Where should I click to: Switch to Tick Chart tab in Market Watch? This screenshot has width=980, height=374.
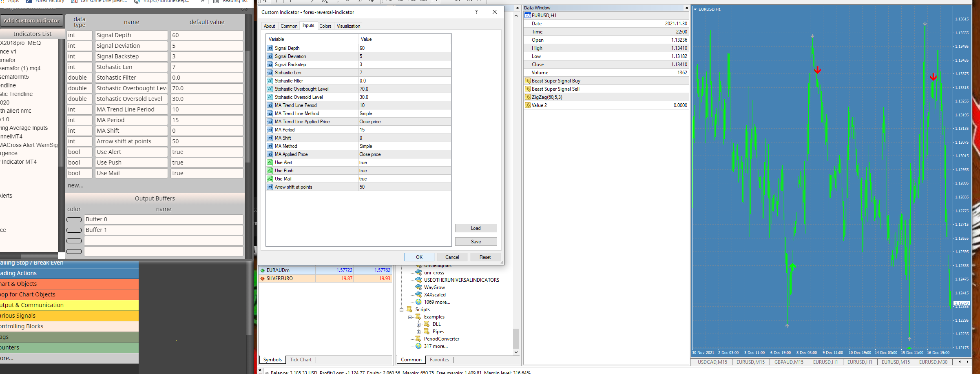click(x=301, y=360)
